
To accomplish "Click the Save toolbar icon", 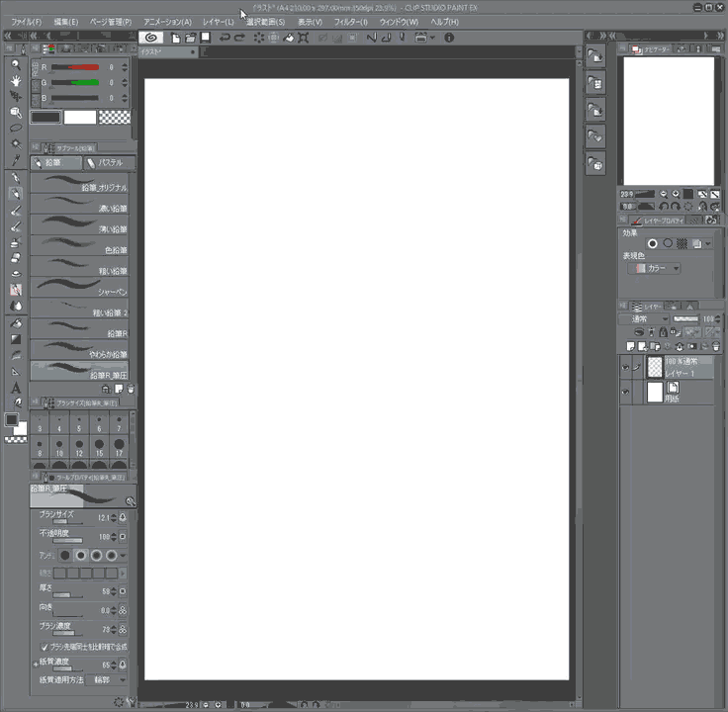I will pyautogui.click(x=205, y=38).
